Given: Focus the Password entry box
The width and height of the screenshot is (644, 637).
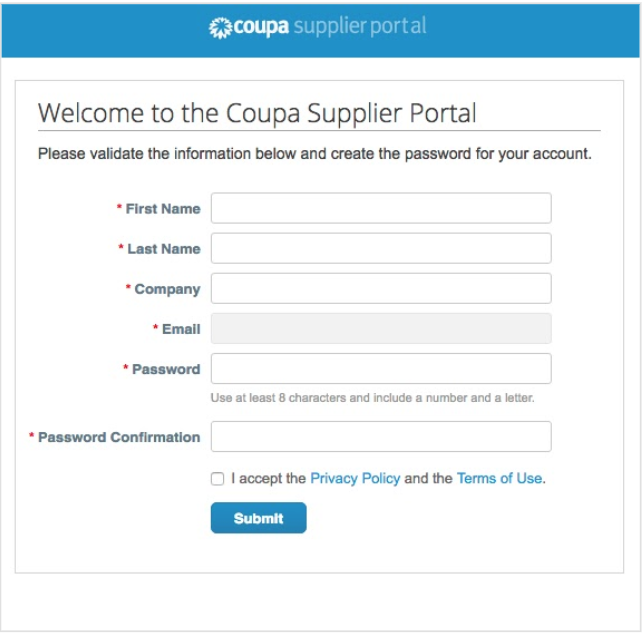Looking at the screenshot, I should coord(381,368).
